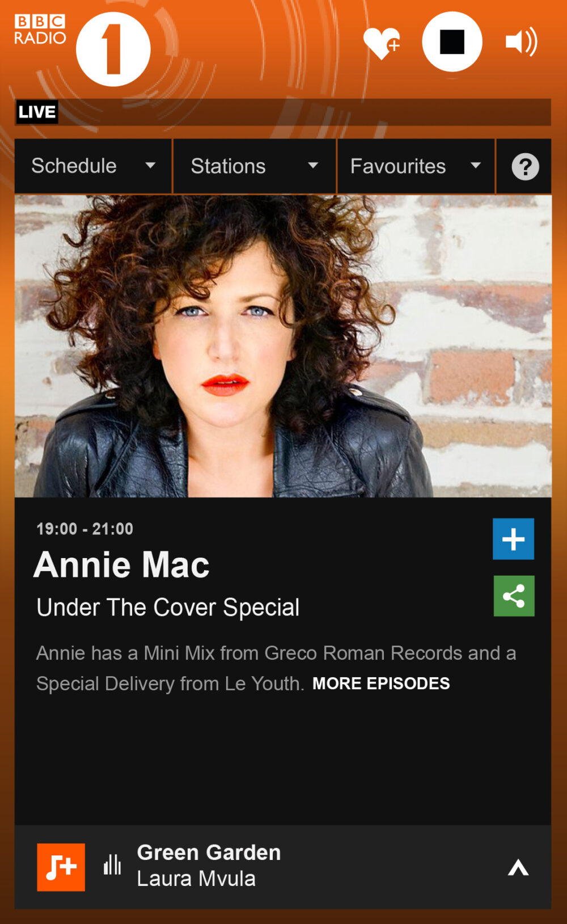567x924 pixels.
Task: Add Green Garden track with music-note plus
Action: (61, 867)
